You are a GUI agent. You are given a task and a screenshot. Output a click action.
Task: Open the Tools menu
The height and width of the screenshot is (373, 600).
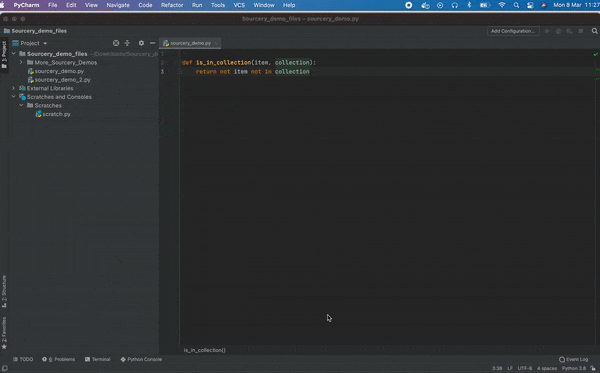click(x=218, y=5)
